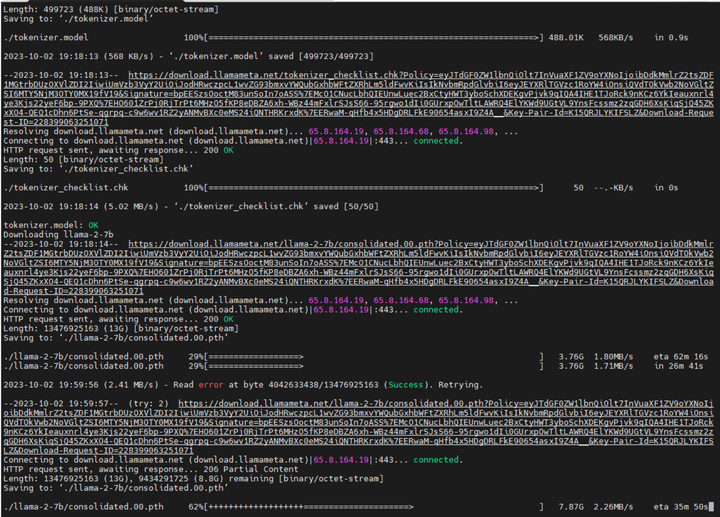Screen dimensions: 720x517
Task: Click the tokenizer.model 100% progress bar
Action: [x=374, y=38]
